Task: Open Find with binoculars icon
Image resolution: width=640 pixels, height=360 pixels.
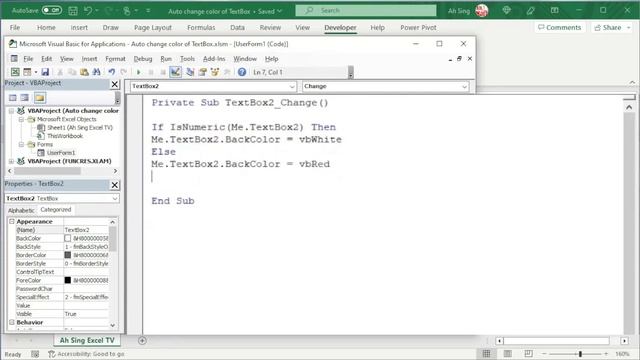Action: 96,72
